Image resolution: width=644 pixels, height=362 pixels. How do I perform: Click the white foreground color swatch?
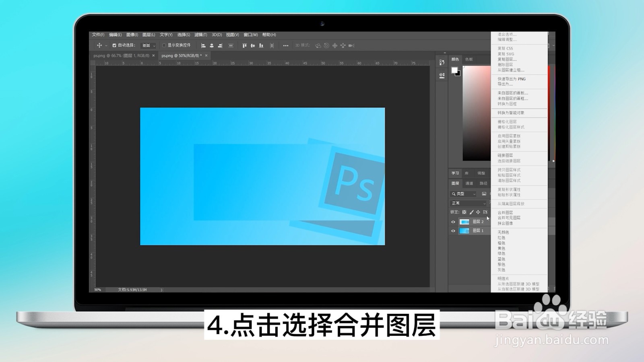coord(454,70)
